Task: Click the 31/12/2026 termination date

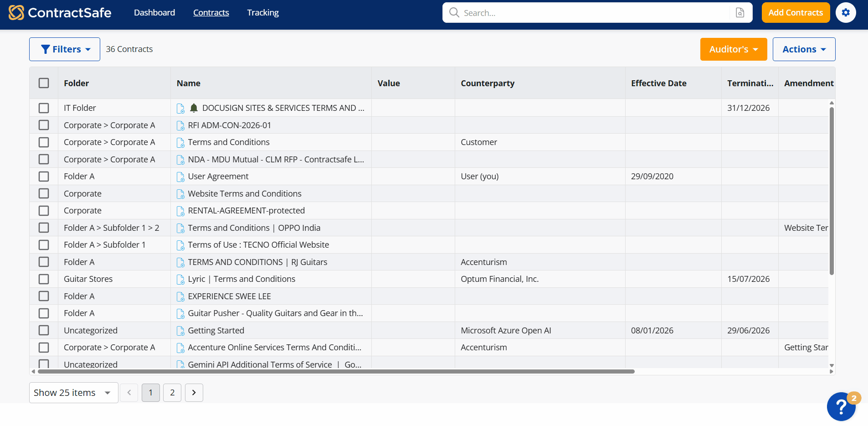Action: pyautogui.click(x=749, y=108)
